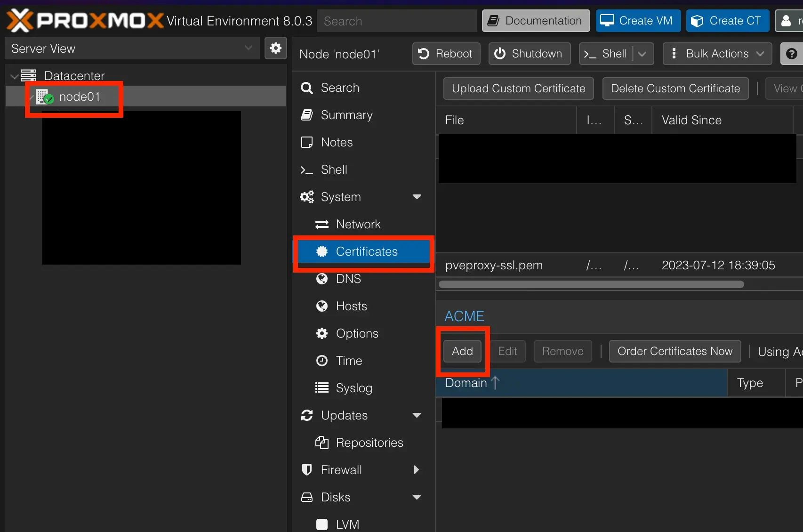803x532 pixels.
Task: Click the Options gear icon
Action: click(x=322, y=333)
